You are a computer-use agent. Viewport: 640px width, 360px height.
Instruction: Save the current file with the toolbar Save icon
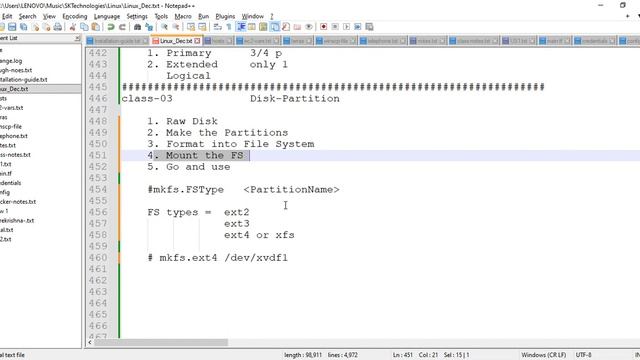tap(12, 27)
